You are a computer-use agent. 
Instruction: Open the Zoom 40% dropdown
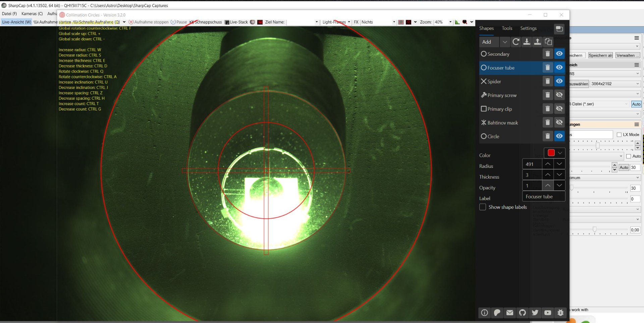(x=450, y=22)
